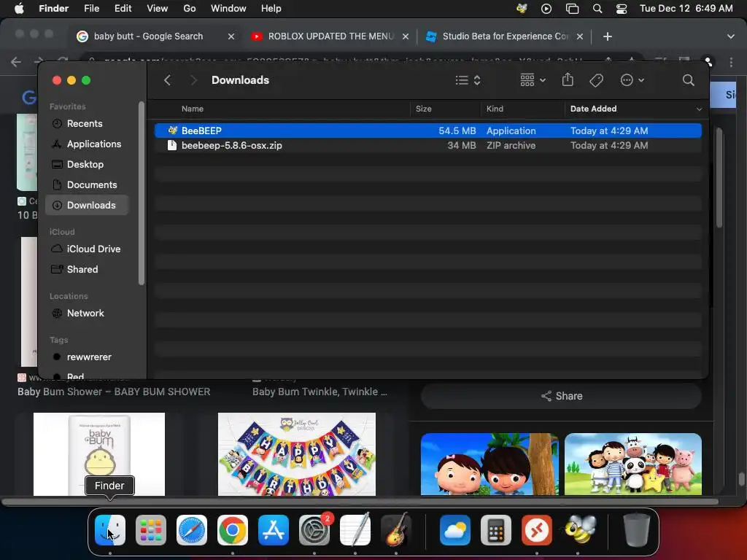The height and width of the screenshot is (560, 747).
Task: Open Trash from the Dock
Action: click(x=636, y=530)
